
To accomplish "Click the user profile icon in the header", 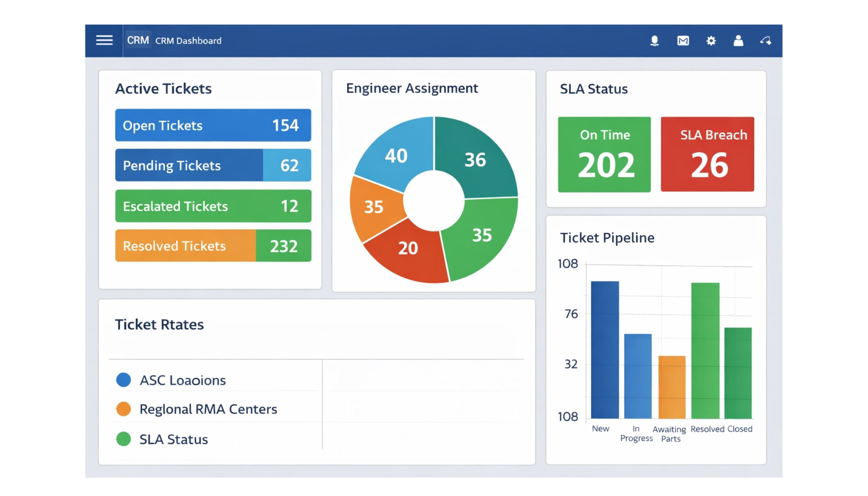I will tap(738, 41).
